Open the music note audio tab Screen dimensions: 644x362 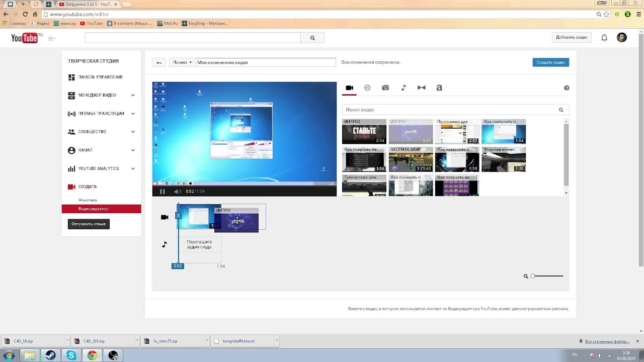[404, 87]
